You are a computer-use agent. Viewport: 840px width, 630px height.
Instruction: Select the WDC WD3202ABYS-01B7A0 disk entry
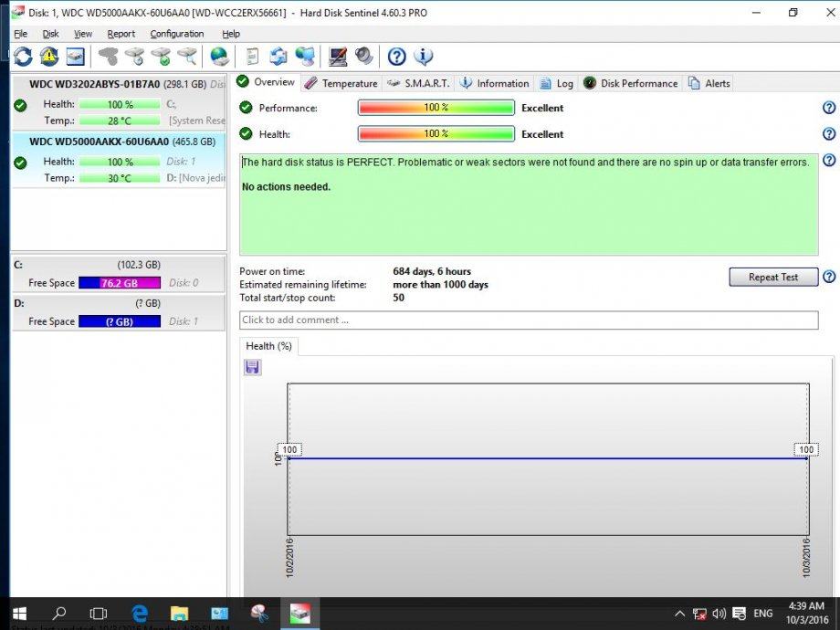118,102
